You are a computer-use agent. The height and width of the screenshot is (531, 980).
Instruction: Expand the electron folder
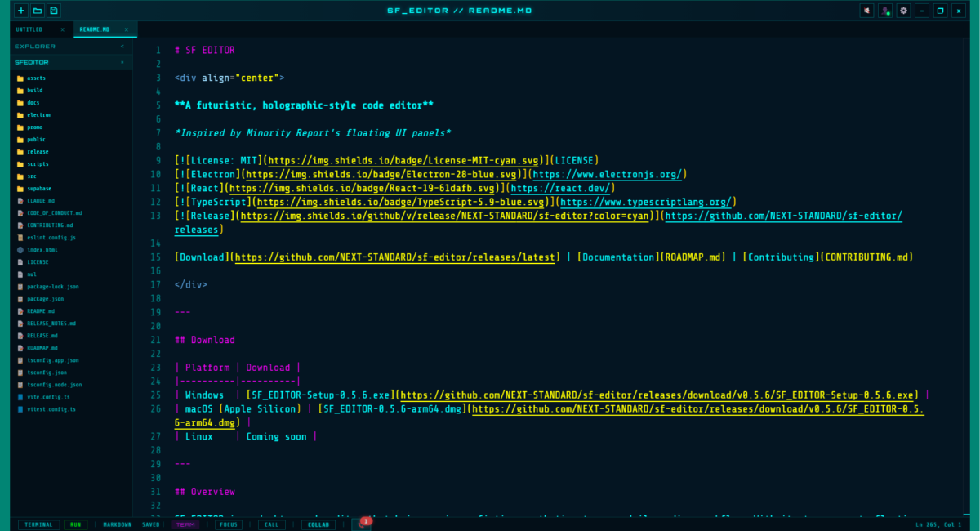pyautogui.click(x=38, y=115)
